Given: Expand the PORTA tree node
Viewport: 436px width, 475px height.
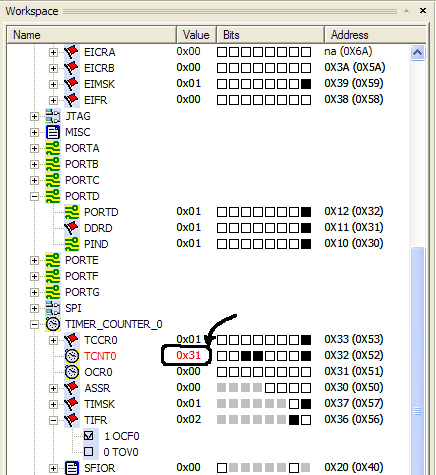Looking at the screenshot, I should click(34, 148).
